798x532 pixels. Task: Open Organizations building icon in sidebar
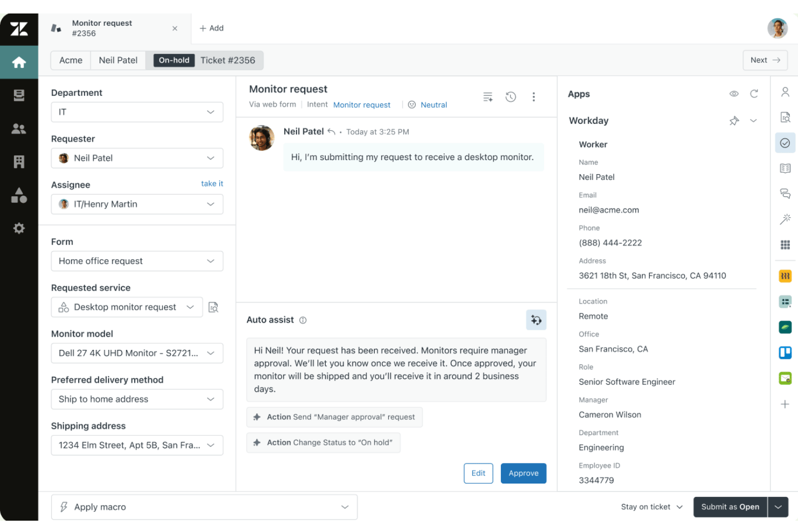19,162
